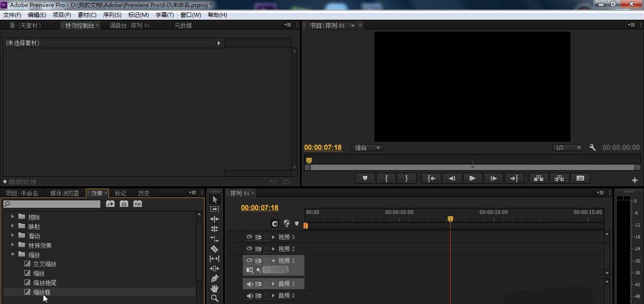The width and height of the screenshot is (644, 304).
Task: Click the effects search field
Action: click(51, 204)
